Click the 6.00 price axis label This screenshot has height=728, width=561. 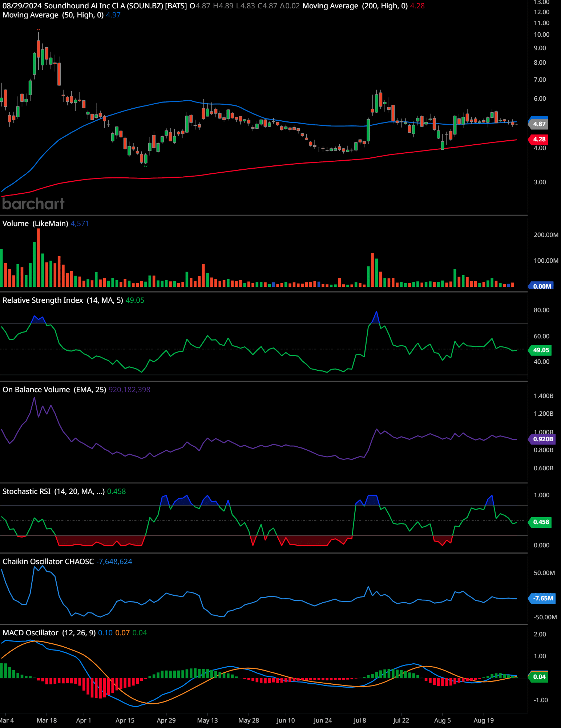click(x=540, y=98)
